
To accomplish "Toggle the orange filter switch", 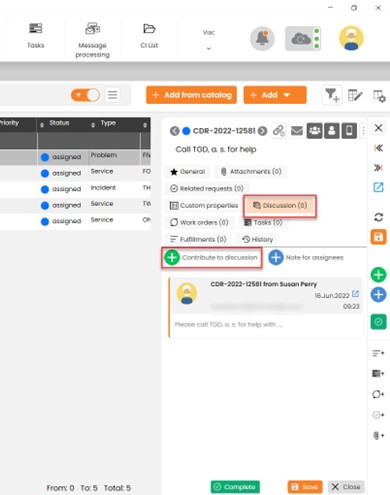I will click(85, 95).
